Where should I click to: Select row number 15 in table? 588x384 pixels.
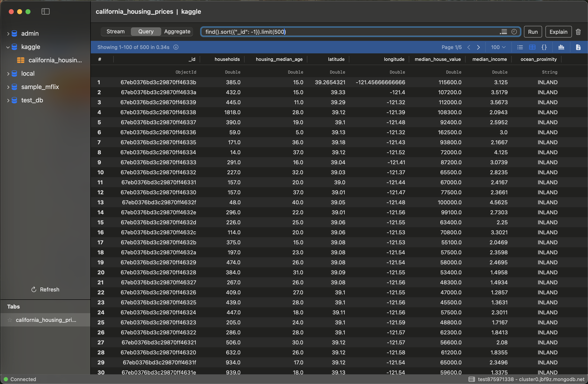point(100,222)
